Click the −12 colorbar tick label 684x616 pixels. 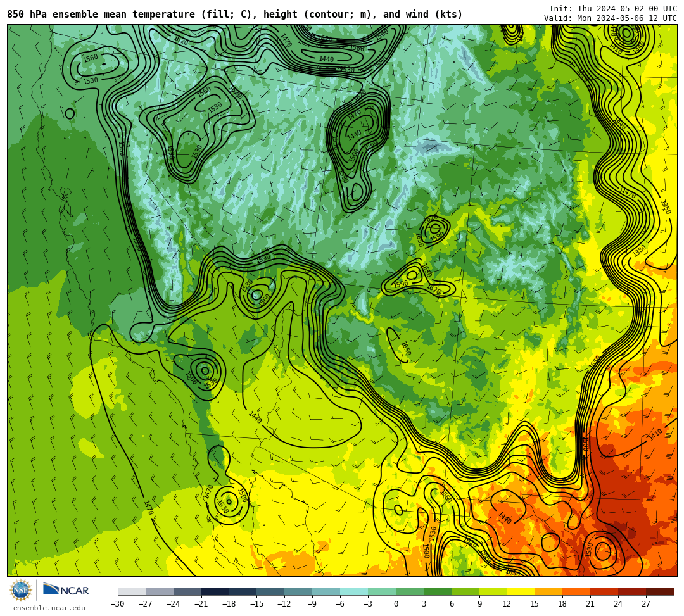(x=284, y=604)
